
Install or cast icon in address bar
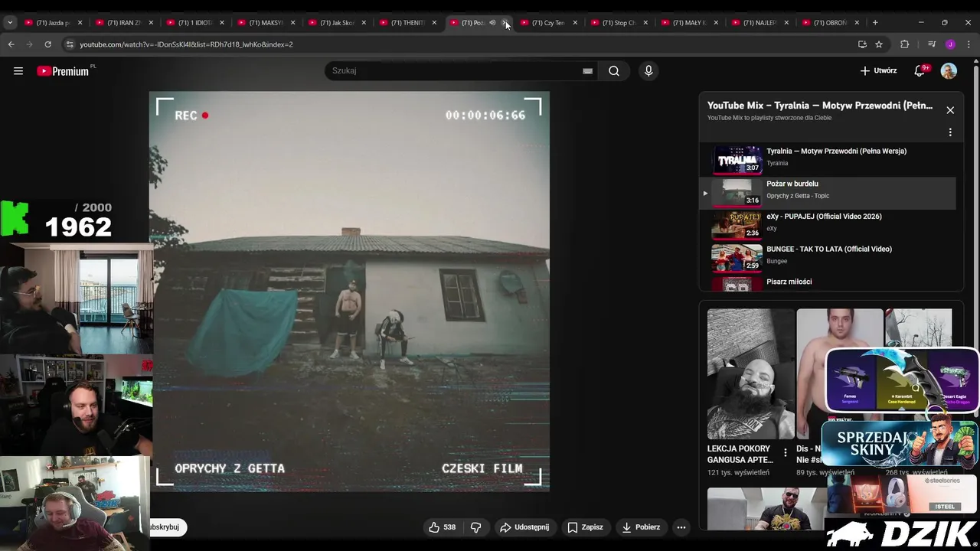pos(862,44)
